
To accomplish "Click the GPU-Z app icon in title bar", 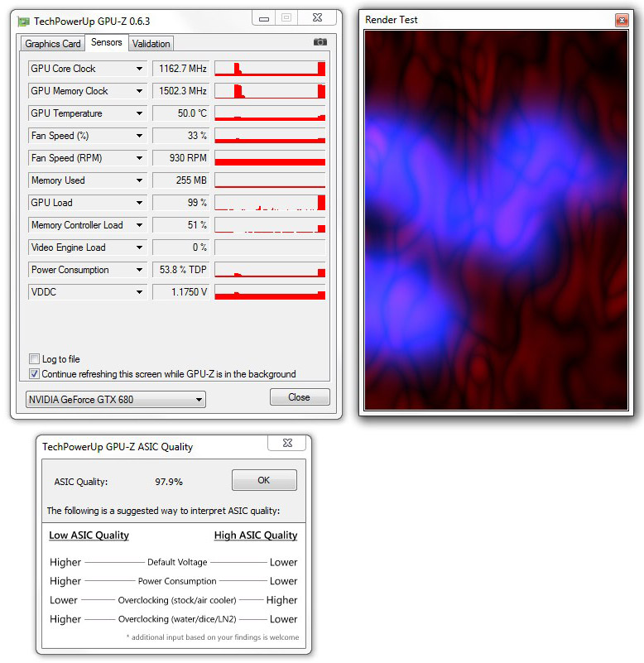I will (24, 22).
